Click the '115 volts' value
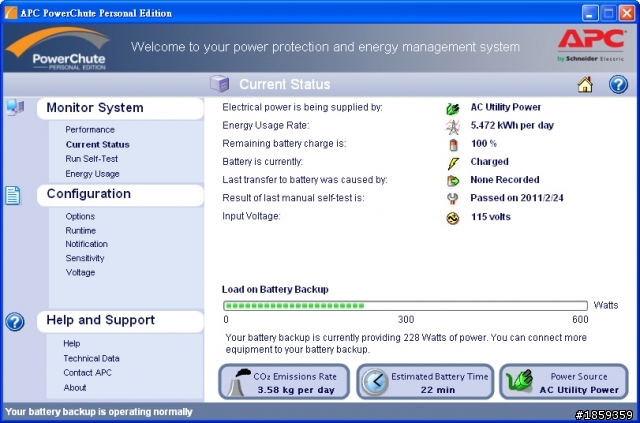The height and width of the screenshot is (423, 640). click(x=491, y=217)
